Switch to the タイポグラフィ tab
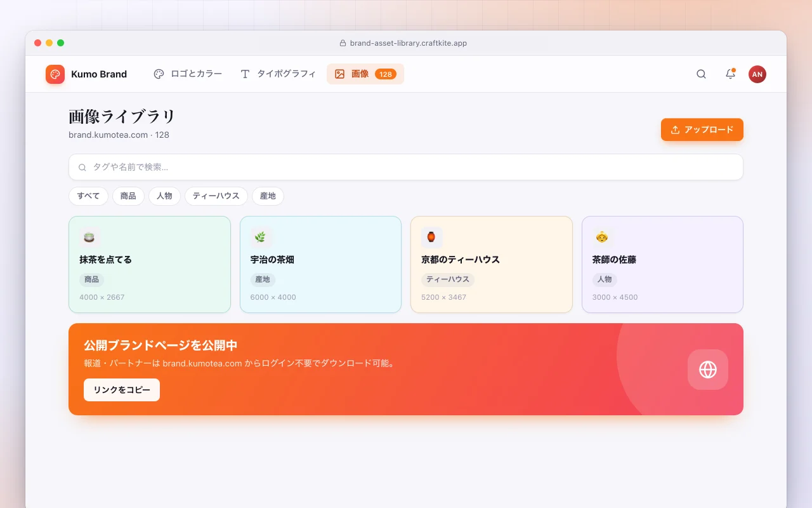This screenshot has width=812, height=508. tap(278, 74)
